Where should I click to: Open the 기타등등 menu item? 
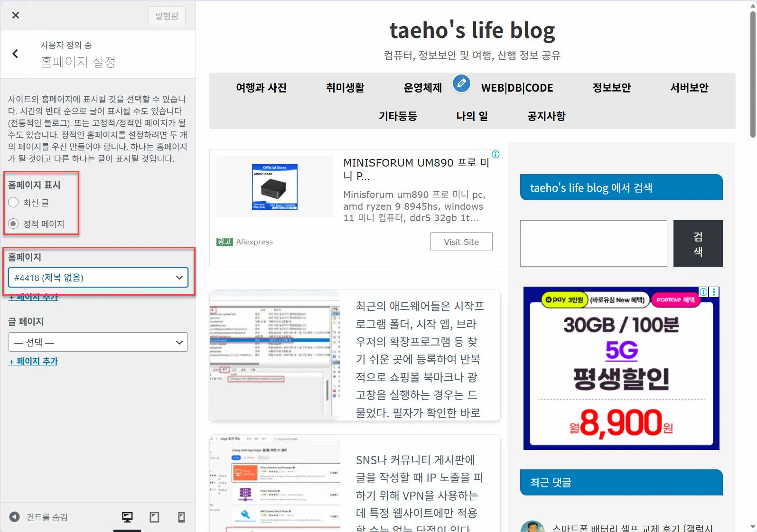398,116
